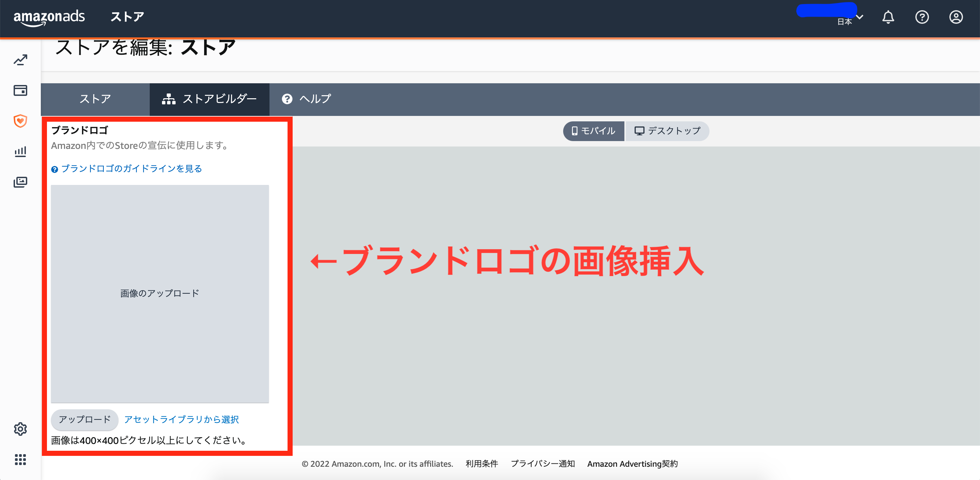980x480 pixels.
Task: Click the 400×400ピクセル size note text
Action: [x=149, y=440]
